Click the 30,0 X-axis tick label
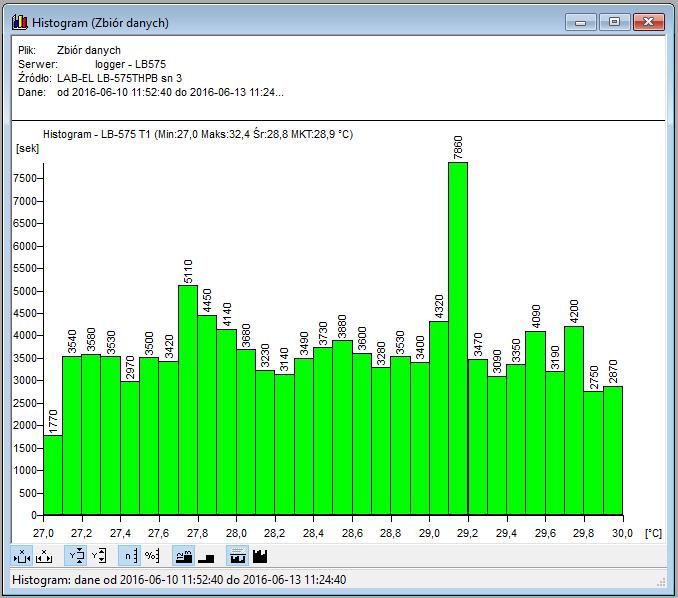Image resolution: width=678 pixels, height=598 pixels. click(622, 533)
